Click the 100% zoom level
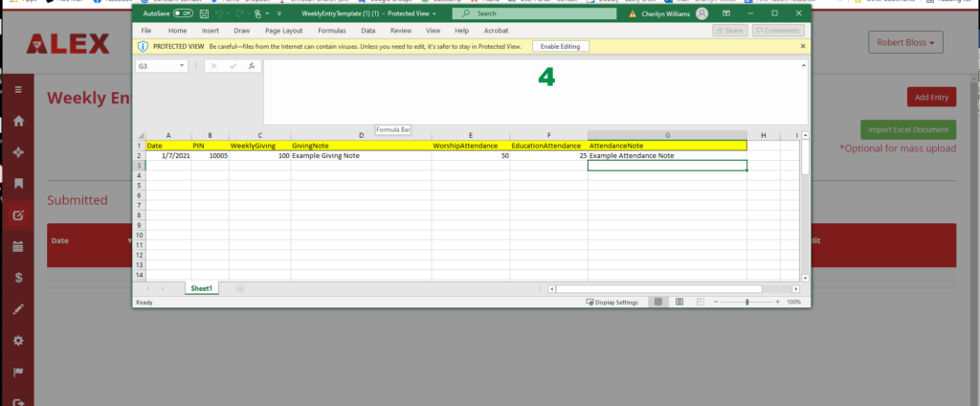The height and width of the screenshot is (406, 980). tap(793, 303)
